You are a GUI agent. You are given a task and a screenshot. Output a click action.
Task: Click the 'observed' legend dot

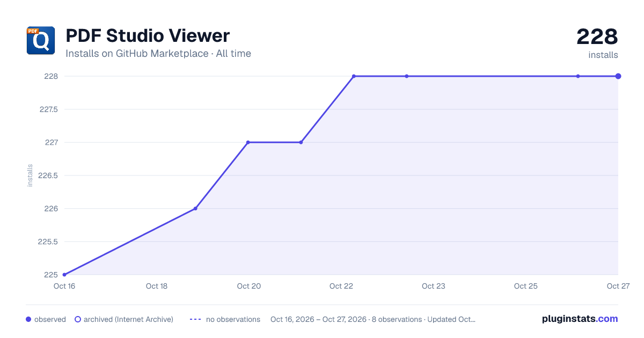point(28,319)
